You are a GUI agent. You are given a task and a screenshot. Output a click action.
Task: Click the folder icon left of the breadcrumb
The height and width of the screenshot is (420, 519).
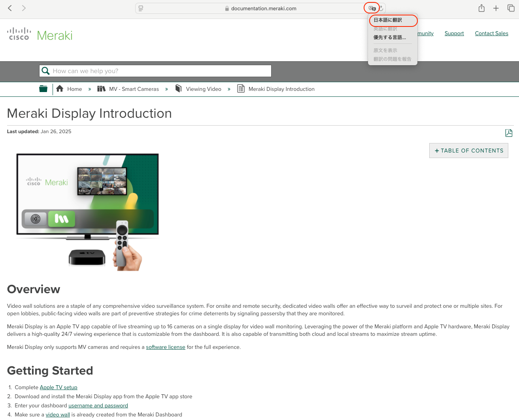point(43,89)
